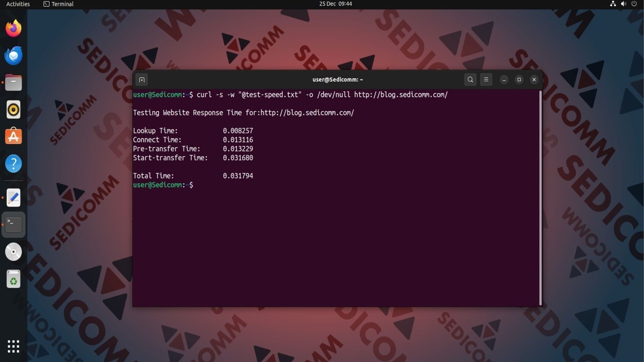Open the Help icon in dock
644x362 pixels.
click(x=13, y=164)
